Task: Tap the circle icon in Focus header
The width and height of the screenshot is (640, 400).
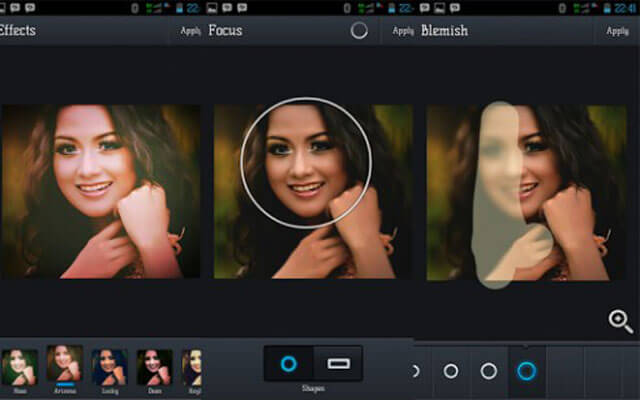Action: 359,31
